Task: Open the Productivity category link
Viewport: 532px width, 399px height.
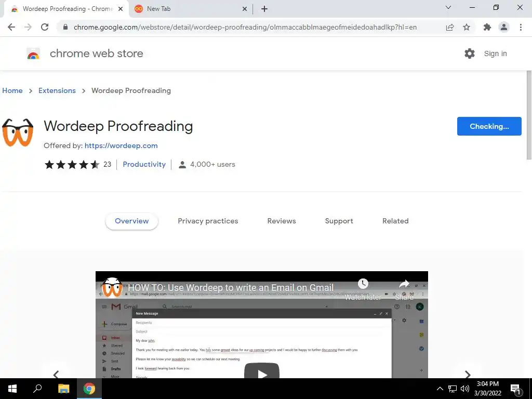Action: (144, 164)
